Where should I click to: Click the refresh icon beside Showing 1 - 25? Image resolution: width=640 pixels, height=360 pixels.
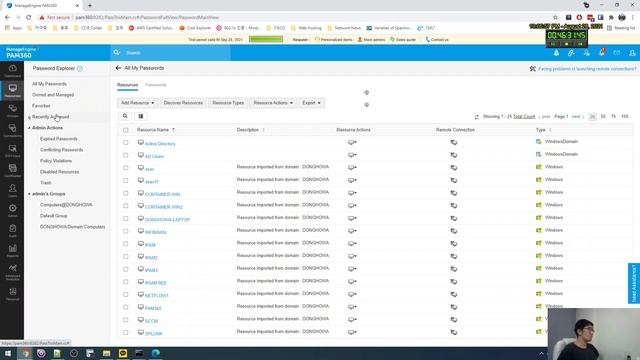coord(476,117)
